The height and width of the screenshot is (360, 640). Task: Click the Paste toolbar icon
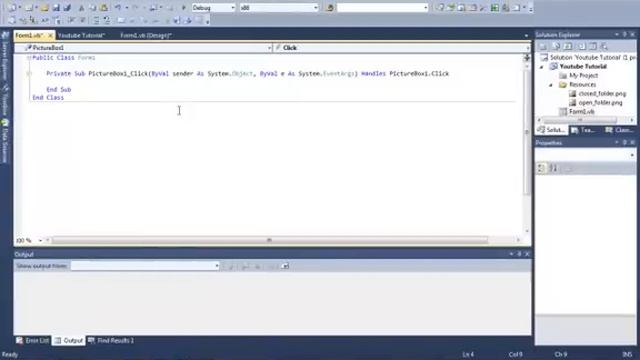(104, 8)
